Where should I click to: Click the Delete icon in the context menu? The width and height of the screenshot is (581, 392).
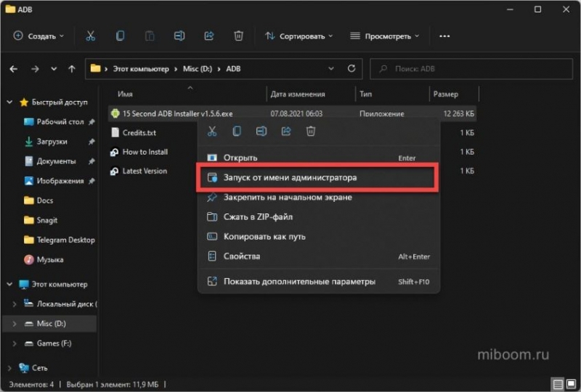pyautogui.click(x=311, y=131)
